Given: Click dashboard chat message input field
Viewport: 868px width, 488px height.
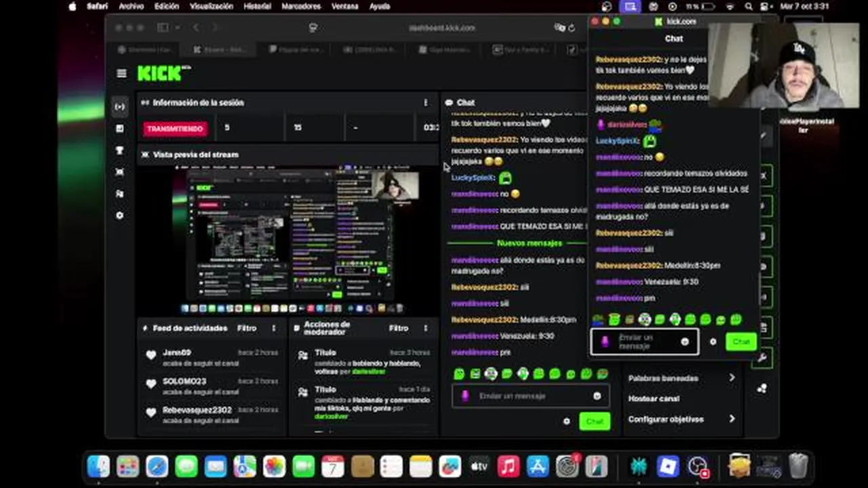Looking at the screenshot, I should point(530,396).
